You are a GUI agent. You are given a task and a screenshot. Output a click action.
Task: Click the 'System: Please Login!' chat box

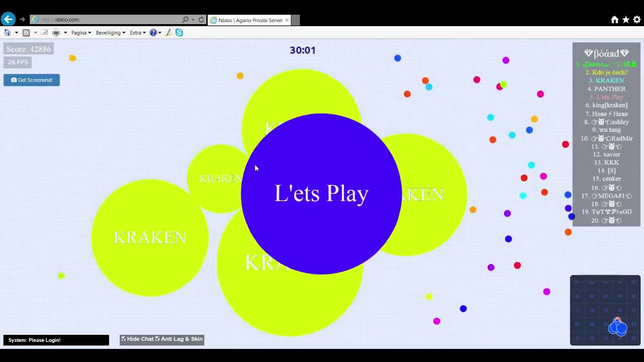(56, 340)
